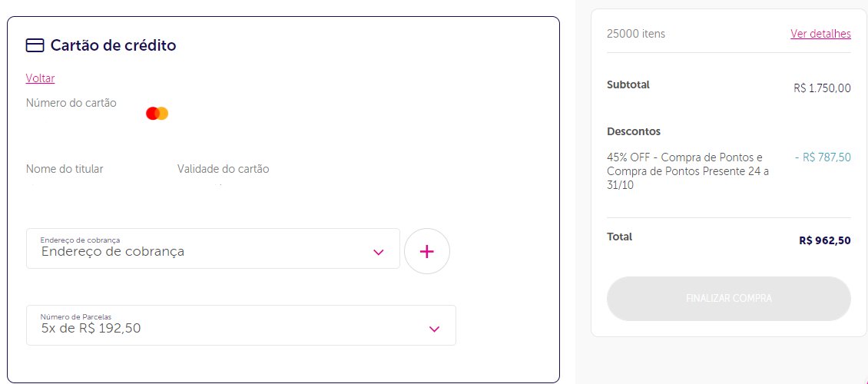Go back using the Voltar link
The width and height of the screenshot is (868, 384).
(40, 78)
